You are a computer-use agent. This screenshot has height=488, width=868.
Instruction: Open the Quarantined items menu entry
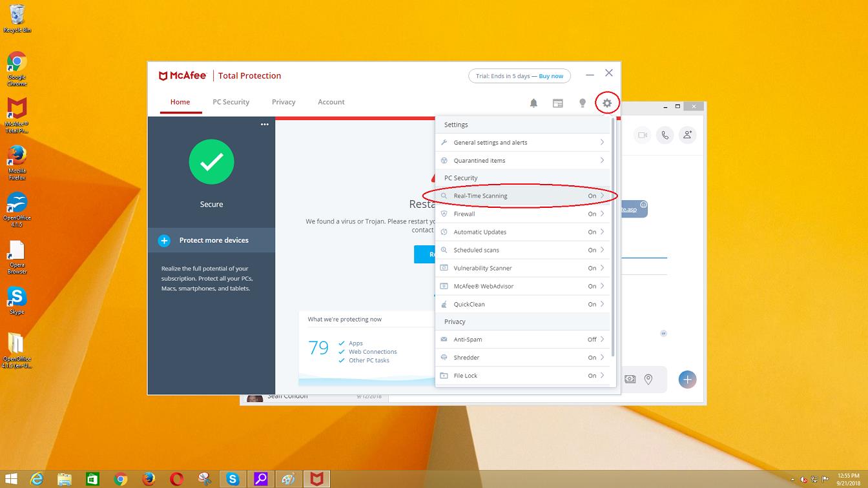pyautogui.click(x=522, y=161)
